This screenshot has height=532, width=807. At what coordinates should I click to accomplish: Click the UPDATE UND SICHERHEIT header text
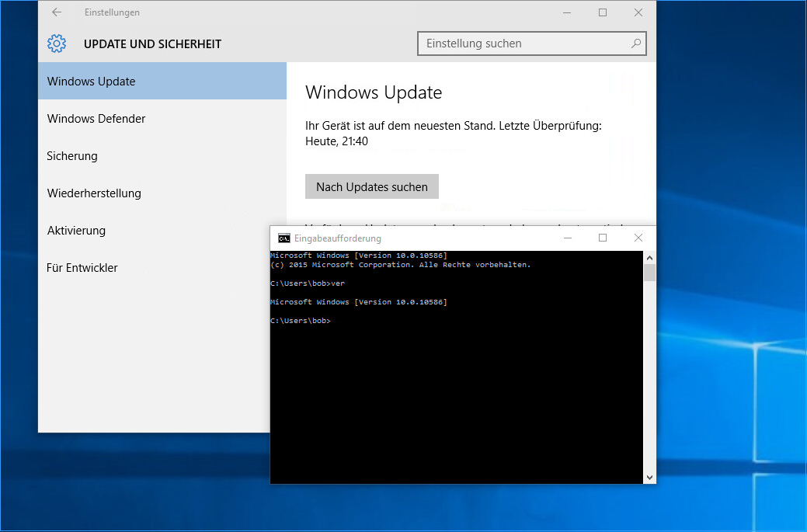click(x=152, y=44)
